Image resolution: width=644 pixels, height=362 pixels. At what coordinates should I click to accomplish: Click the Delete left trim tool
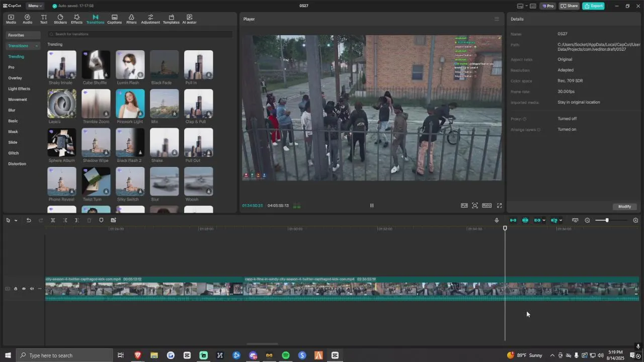click(65, 220)
